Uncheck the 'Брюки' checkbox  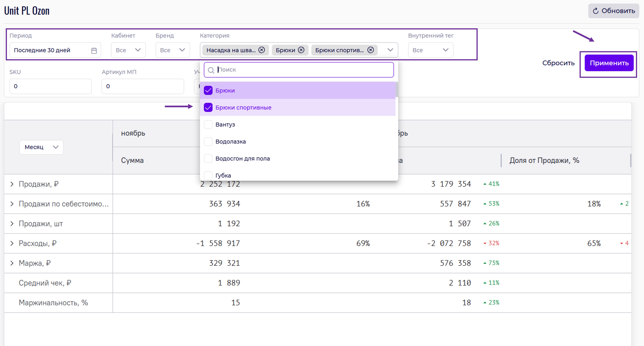pyautogui.click(x=208, y=90)
